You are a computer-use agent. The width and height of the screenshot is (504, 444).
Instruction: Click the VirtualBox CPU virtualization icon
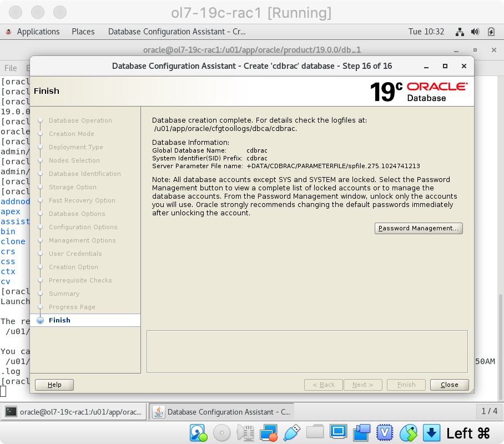[x=385, y=433]
